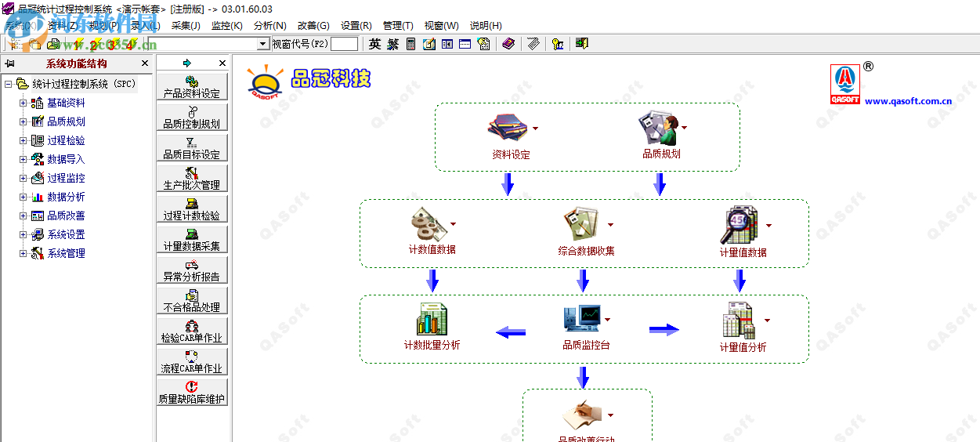
Task: Open 计数值数据 icon in flowchart
Action: [429, 224]
